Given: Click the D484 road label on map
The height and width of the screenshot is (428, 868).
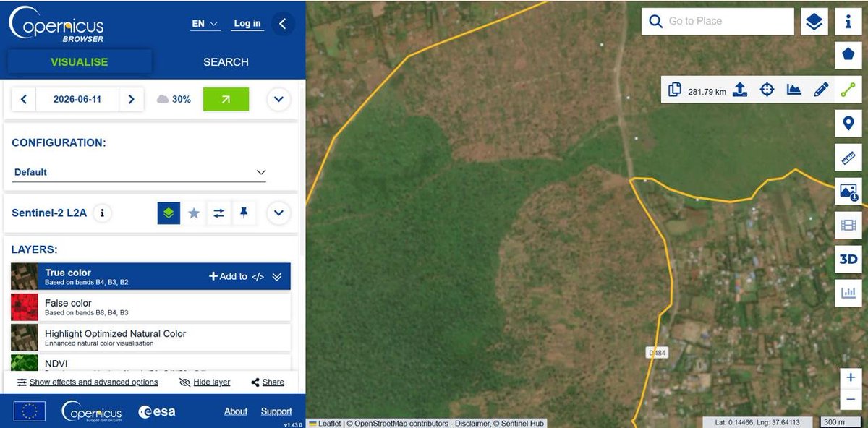Looking at the screenshot, I should click(655, 352).
